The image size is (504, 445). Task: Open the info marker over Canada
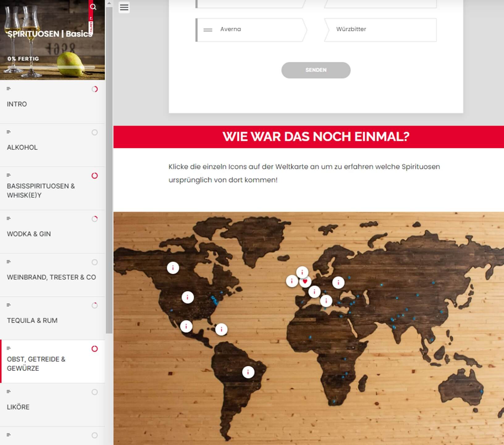[x=173, y=268]
